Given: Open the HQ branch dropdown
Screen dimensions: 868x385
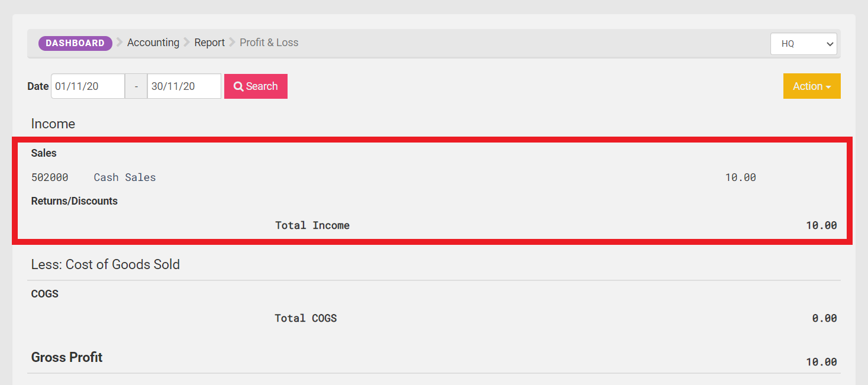Looking at the screenshot, I should point(804,44).
